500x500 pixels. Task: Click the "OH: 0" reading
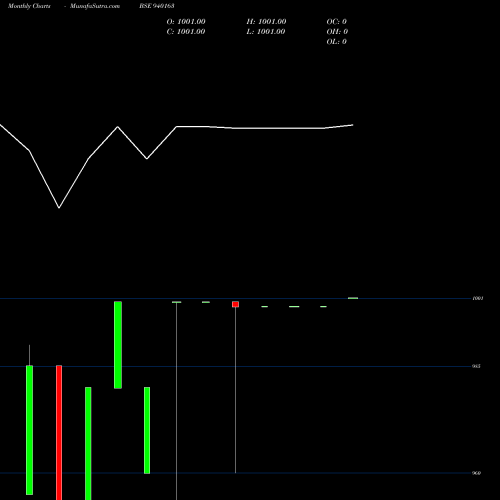click(337, 32)
